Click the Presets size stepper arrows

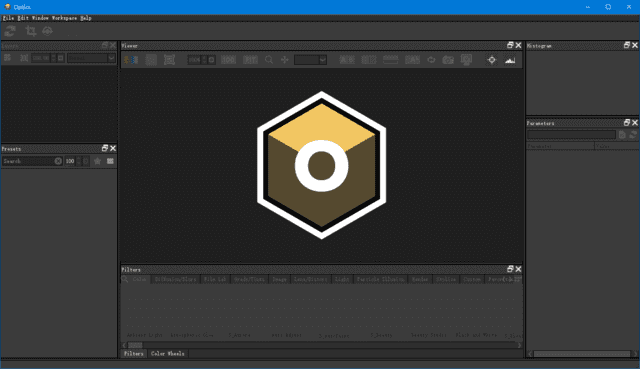point(79,161)
